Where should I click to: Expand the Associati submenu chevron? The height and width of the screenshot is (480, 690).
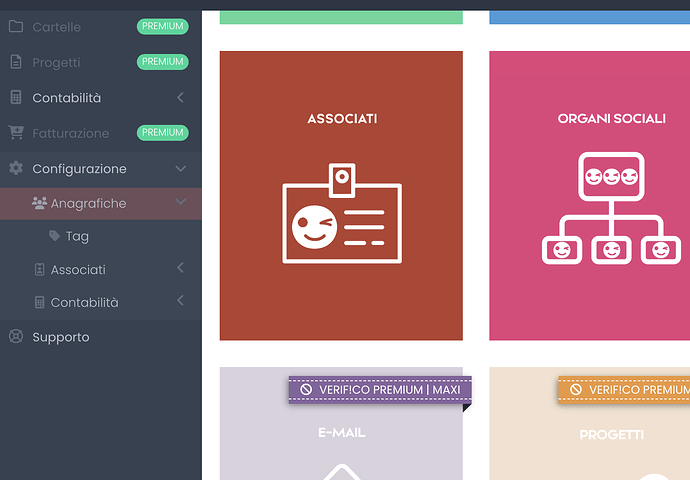[180, 269]
